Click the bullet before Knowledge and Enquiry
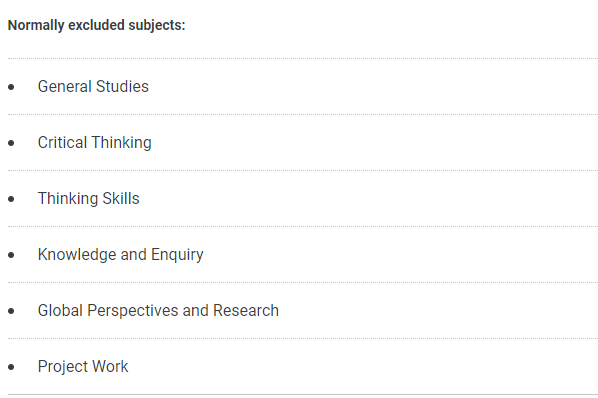Image resolution: width=598 pixels, height=398 pixels. pyautogui.click(x=11, y=255)
